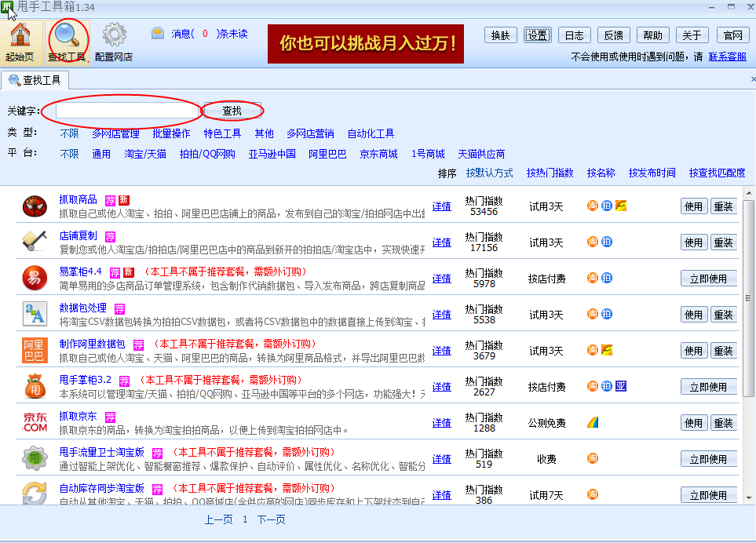The height and width of the screenshot is (543, 756).
Task: Click Amazon platform icon in 甩手掌柜3.2 row
Action: pos(621,386)
